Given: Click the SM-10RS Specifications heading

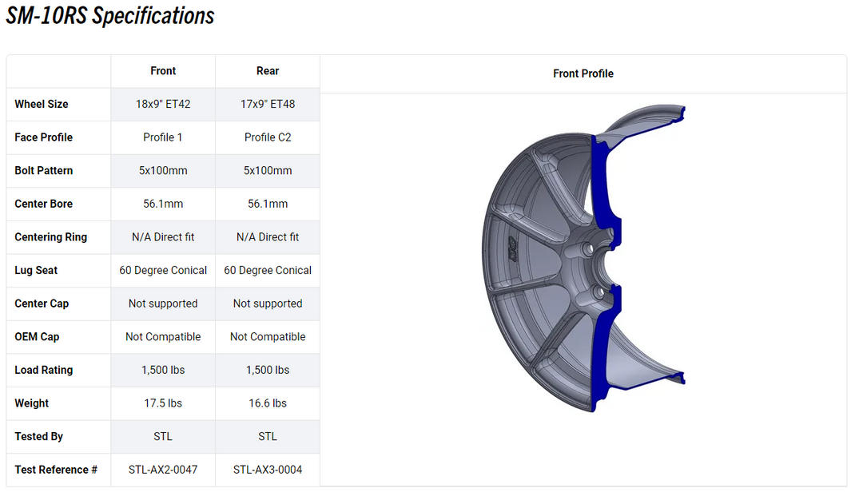Looking at the screenshot, I should (x=110, y=16).
